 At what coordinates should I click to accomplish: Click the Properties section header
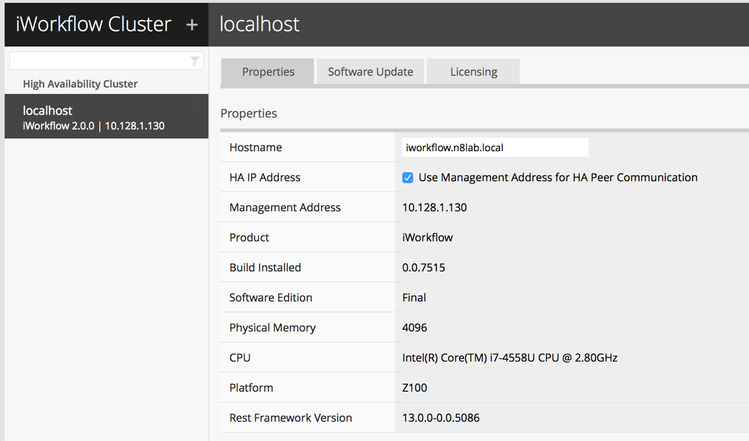click(248, 113)
